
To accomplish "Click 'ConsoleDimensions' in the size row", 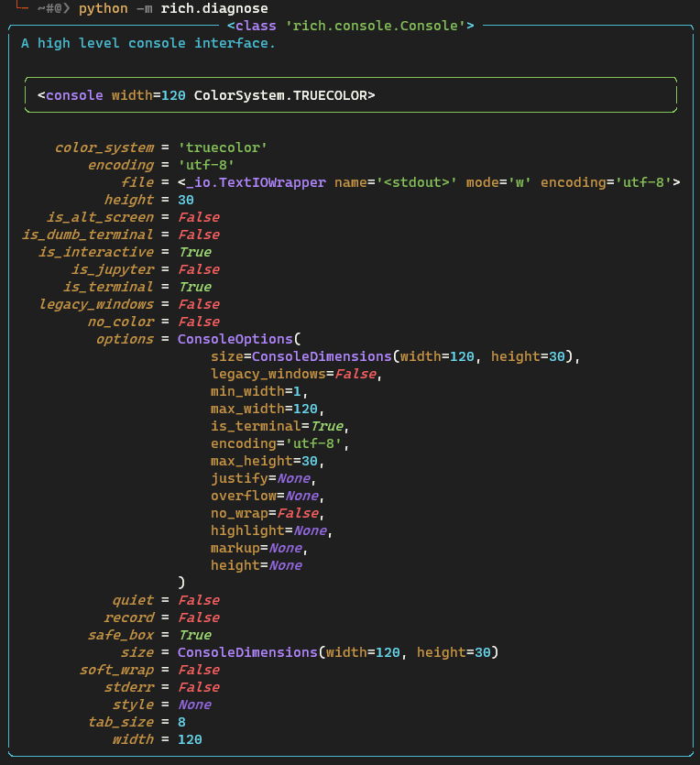I will [247, 653].
